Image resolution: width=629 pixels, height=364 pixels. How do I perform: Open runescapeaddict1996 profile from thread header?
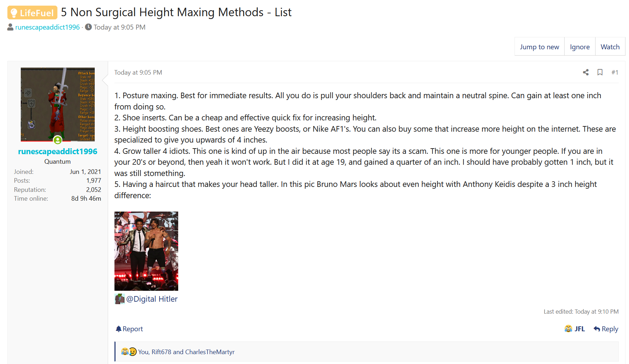tap(48, 27)
